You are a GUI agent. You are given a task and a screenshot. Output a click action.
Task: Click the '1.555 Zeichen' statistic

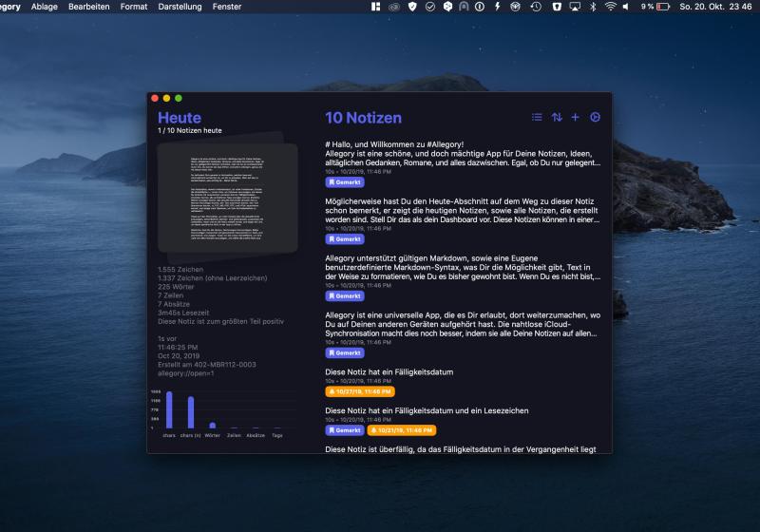coord(180,270)
